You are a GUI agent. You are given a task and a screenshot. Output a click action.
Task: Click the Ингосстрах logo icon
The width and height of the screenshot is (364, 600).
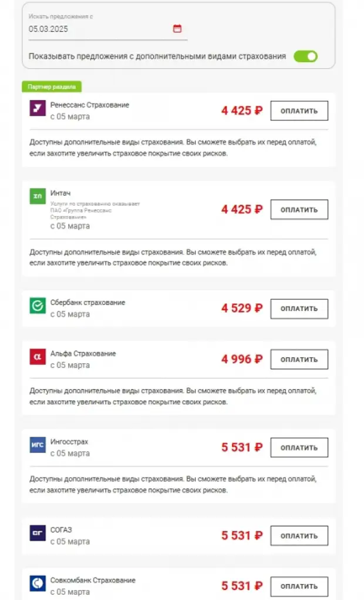38,445
